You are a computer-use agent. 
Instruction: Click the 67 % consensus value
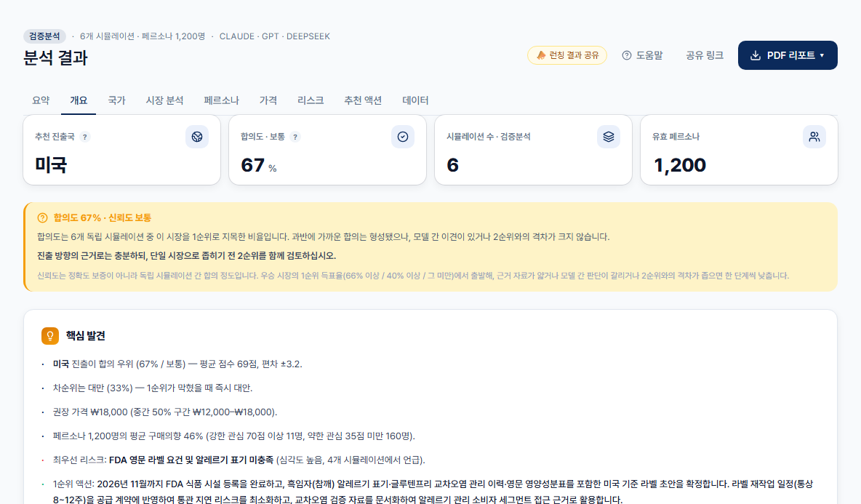coord(259,165)
